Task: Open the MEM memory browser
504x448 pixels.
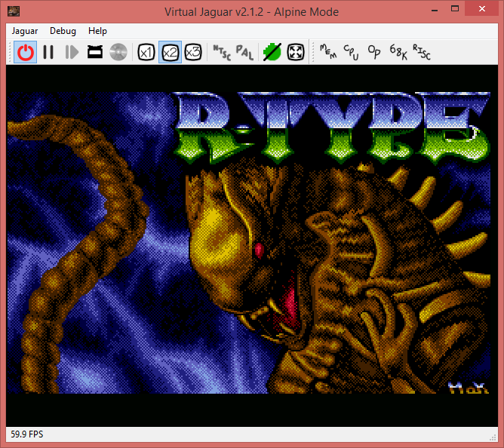Action: [x=327, y=52]
